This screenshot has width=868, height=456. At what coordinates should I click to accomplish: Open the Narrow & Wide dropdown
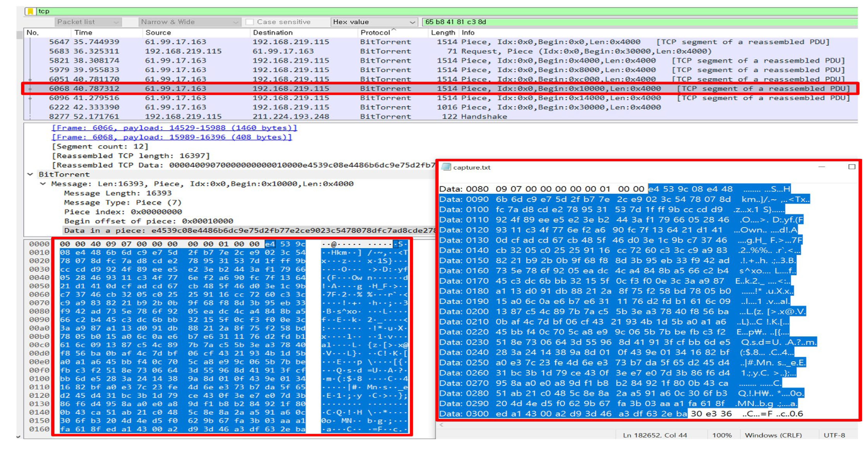pos(189,22)
